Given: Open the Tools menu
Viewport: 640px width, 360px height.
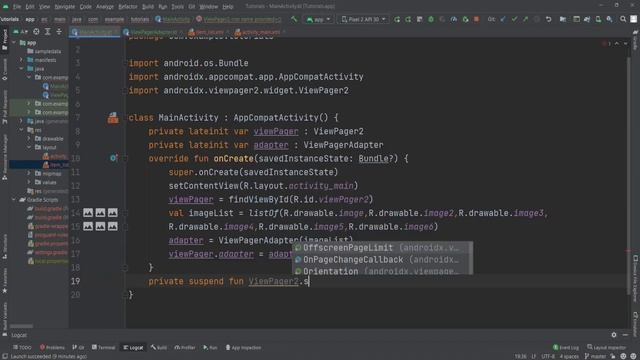Looking at the screenshot, I should 177,7.
